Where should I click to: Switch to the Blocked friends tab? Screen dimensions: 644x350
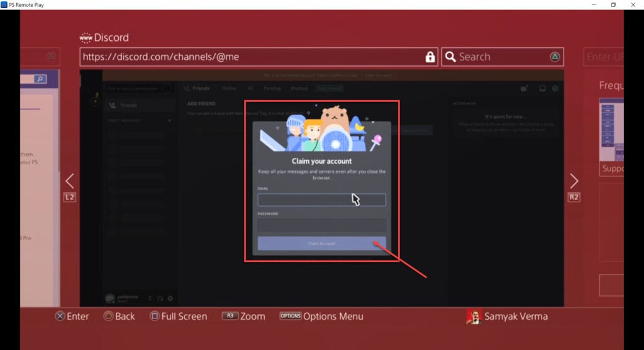pyautogui.click(x=299, y=88)
